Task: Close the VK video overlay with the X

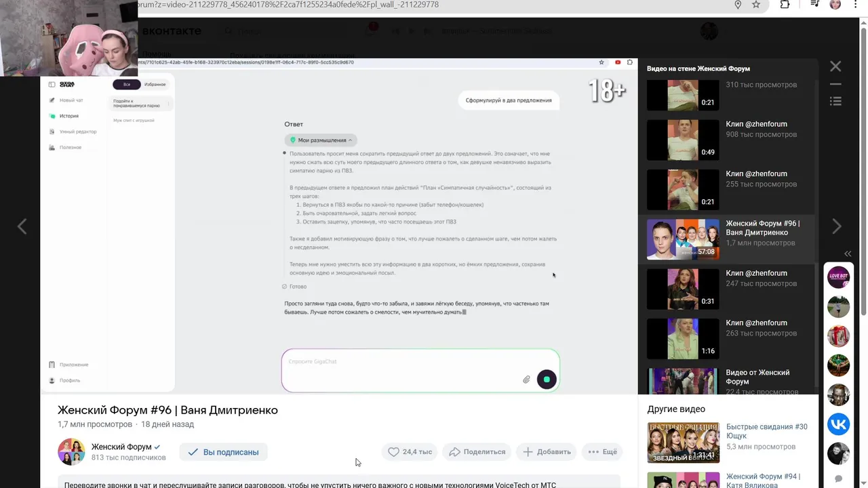Action: (835, 66)
